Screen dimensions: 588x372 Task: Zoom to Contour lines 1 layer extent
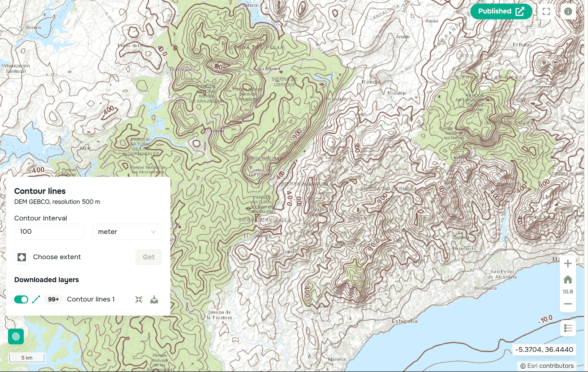tap(139, 299)
